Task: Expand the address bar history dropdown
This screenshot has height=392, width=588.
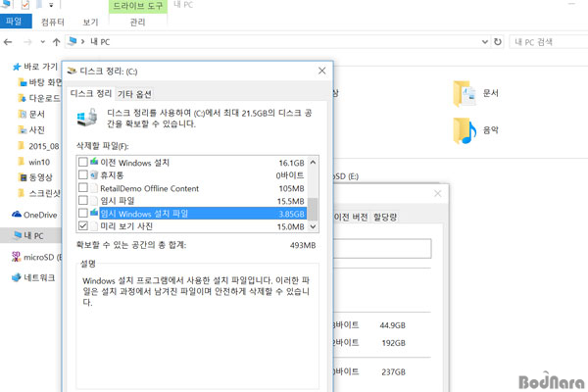Action: (x=485, y=41)
